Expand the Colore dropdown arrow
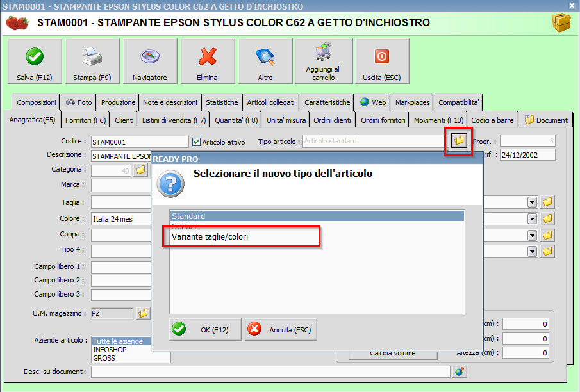 click(532, 219)
